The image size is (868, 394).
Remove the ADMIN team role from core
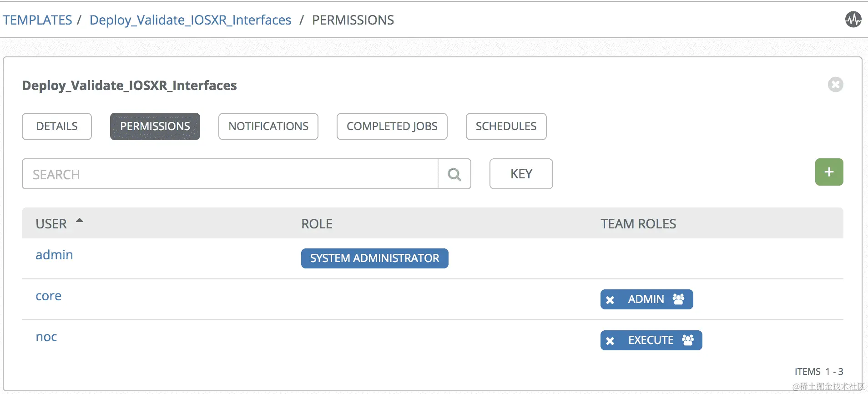(x=611, y=300)
